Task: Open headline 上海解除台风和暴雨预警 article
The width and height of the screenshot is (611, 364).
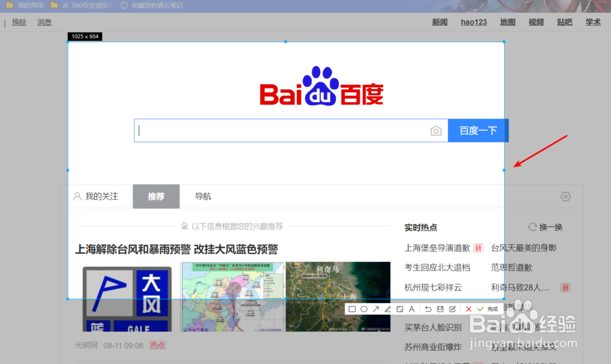Action: point(177,249)
